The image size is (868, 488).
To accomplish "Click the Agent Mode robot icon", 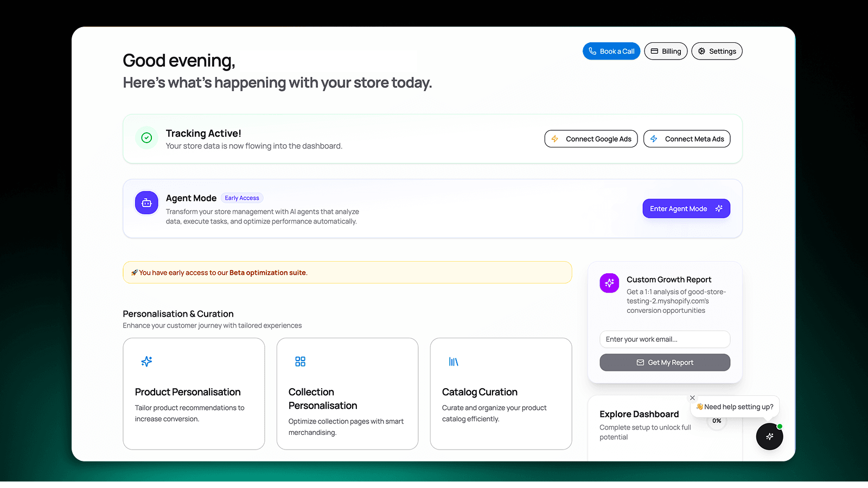I will (146, 203).
